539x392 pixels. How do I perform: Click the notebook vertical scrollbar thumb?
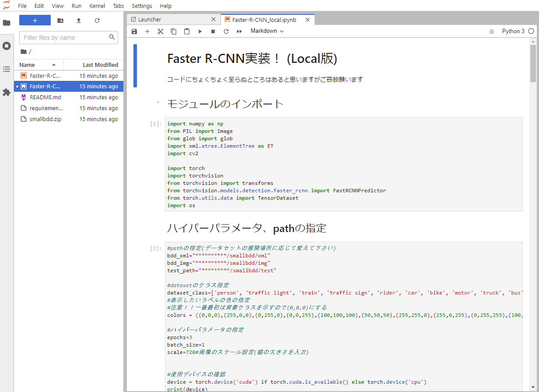[533, 63]
